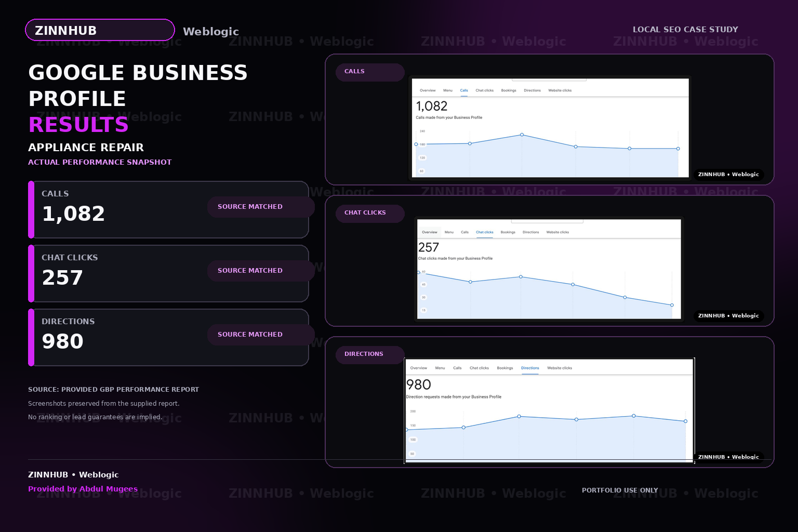Click the calls performance screenshot thumbnail
This screenshot has width=798, height=532.
point(550,128)
